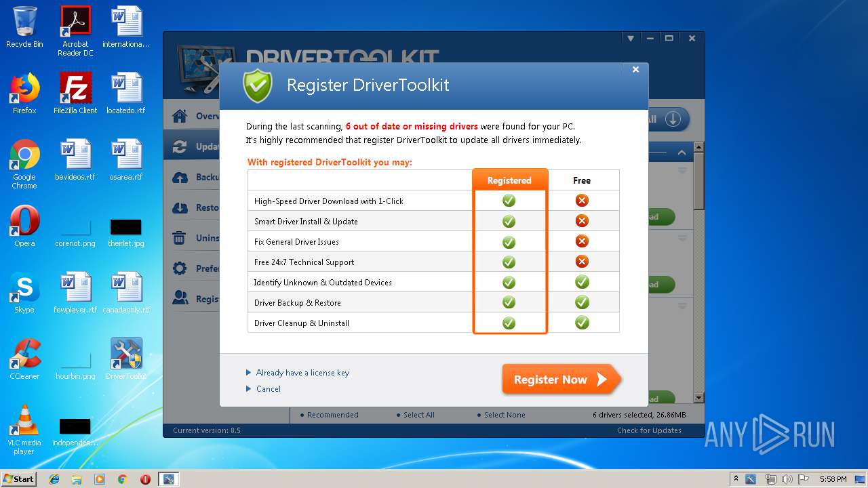
Task: Open the Windows Start menu
Action: click(19, 479)
